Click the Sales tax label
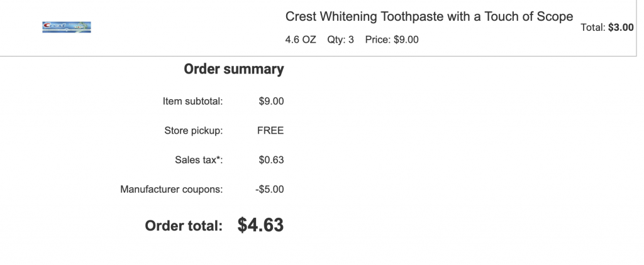 199,160
